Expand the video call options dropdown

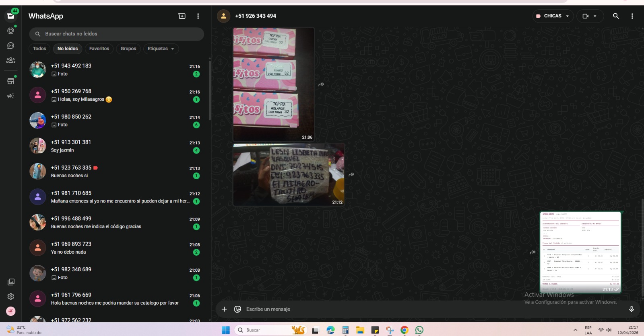tap(595, 16)
